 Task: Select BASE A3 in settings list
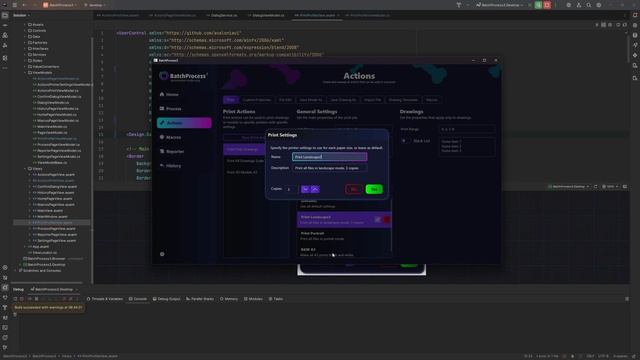[344, 252]
